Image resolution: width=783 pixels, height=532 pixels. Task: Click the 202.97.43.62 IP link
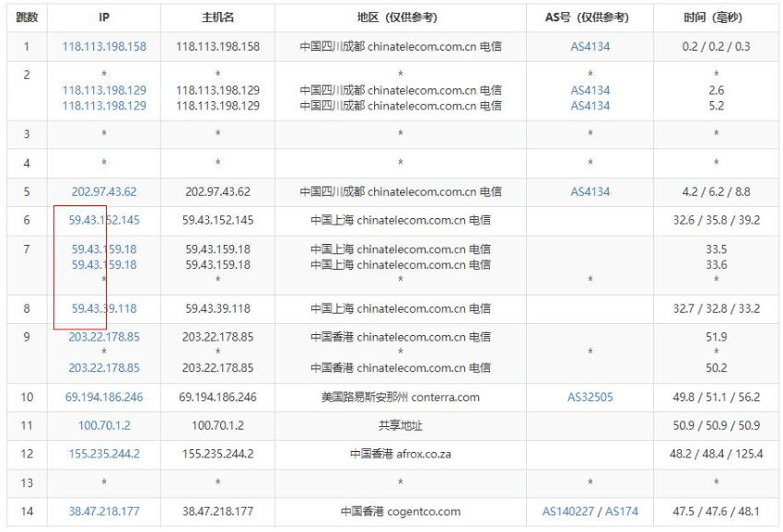pos(104,191)
